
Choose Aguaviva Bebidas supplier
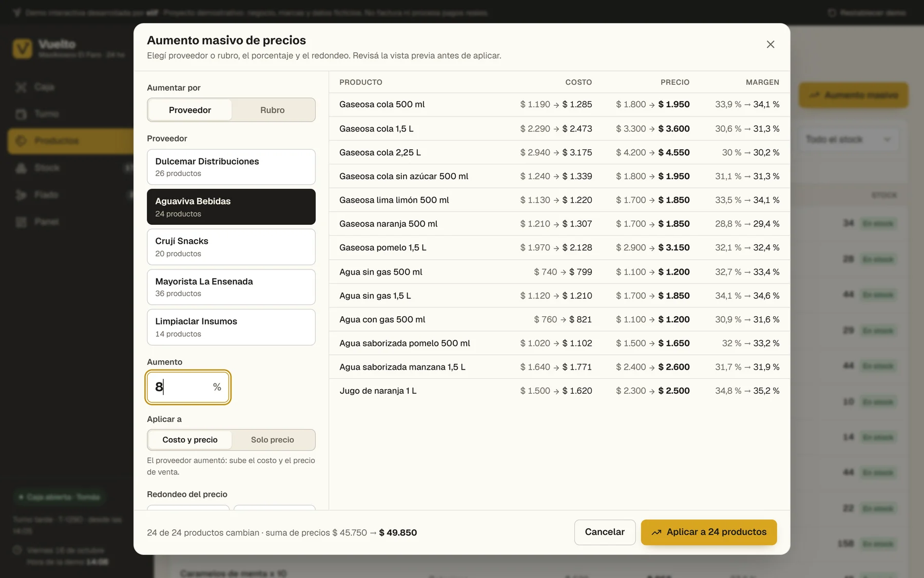231,207
